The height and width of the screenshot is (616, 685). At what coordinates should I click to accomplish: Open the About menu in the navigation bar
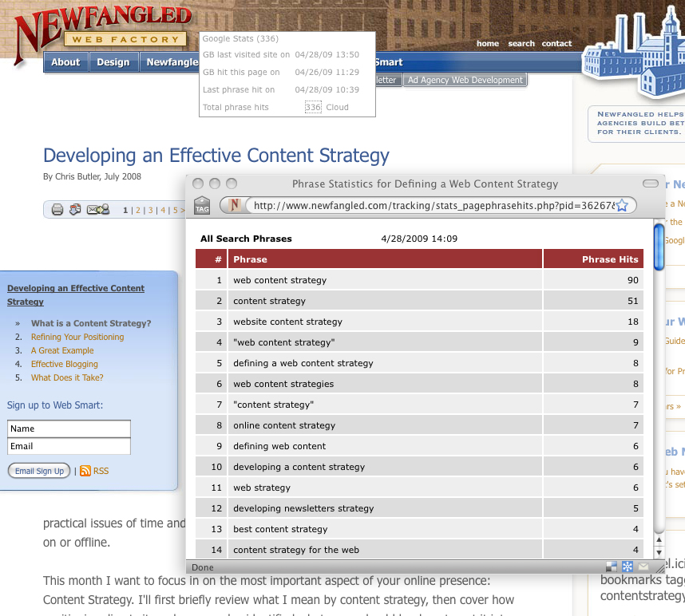[x=65, y=62]
